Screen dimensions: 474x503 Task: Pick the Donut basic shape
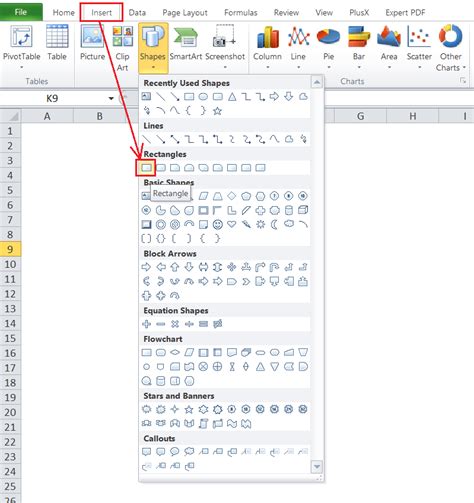point(161,224)
